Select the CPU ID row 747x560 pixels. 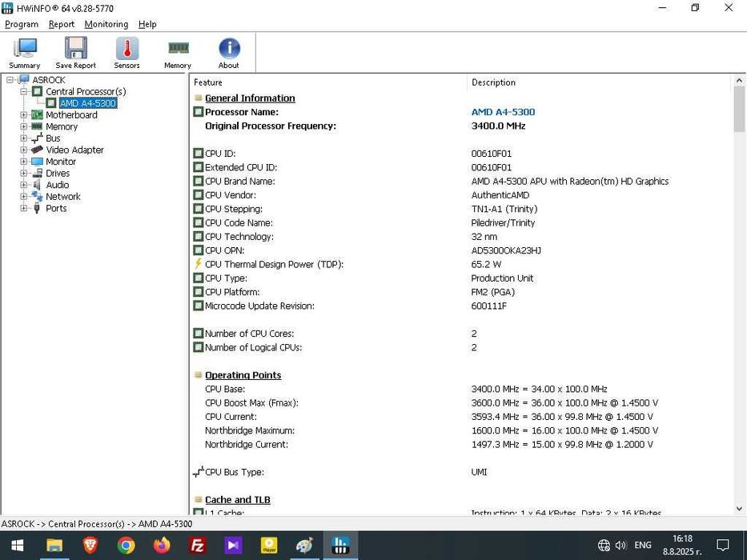pyautogui.click(x=460, y=154)
